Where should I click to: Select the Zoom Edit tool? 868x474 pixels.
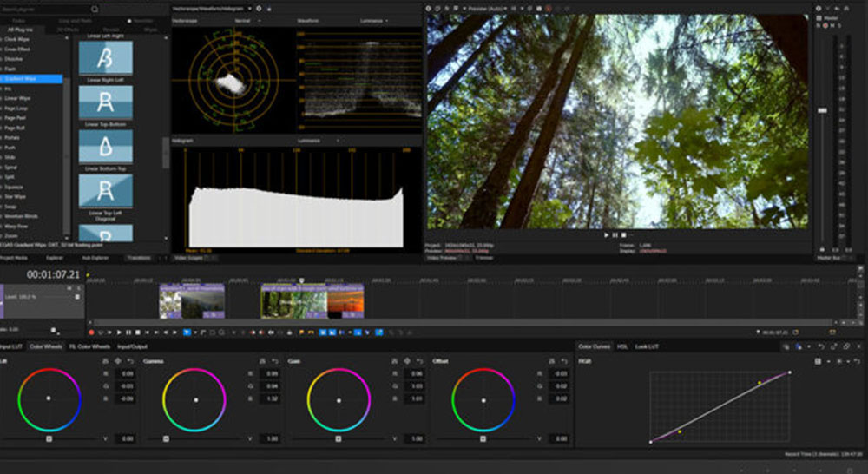click(222, 332)
